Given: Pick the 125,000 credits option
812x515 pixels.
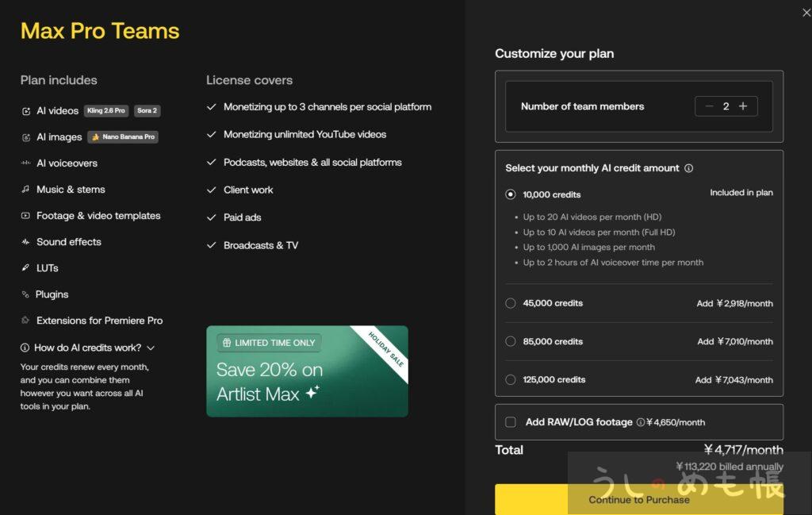Looking at the screenshot, I should [x=511, y=379].
